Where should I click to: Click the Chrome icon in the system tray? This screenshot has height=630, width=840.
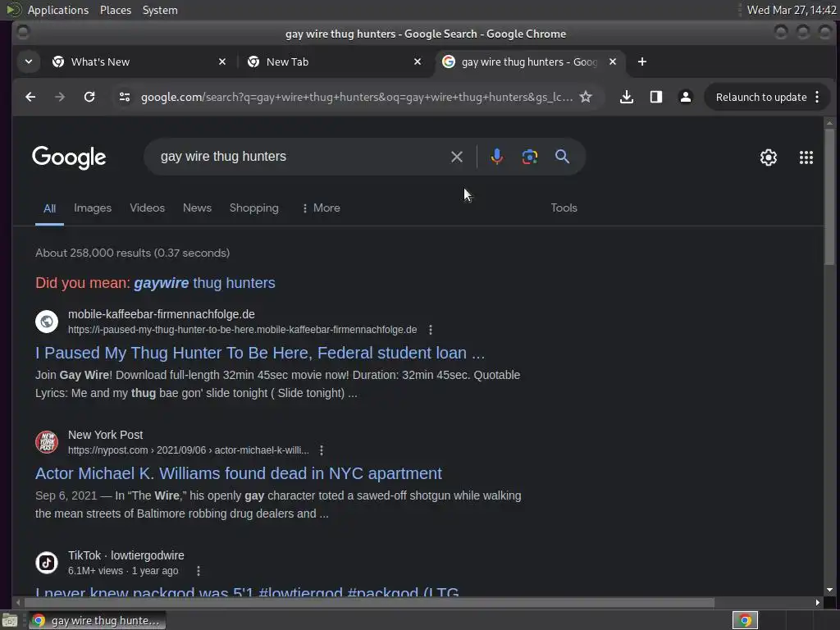click(745, 620)
